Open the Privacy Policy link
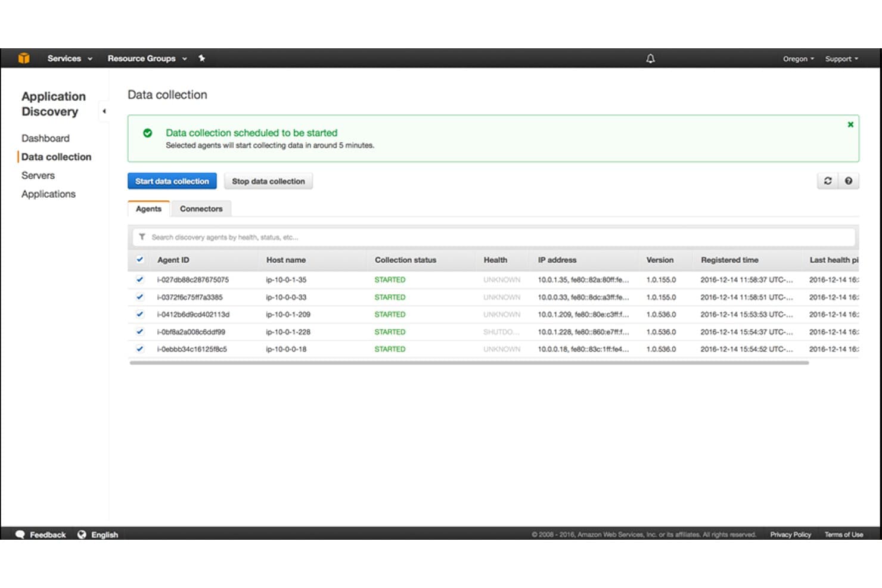 click(x=790, y=534)
